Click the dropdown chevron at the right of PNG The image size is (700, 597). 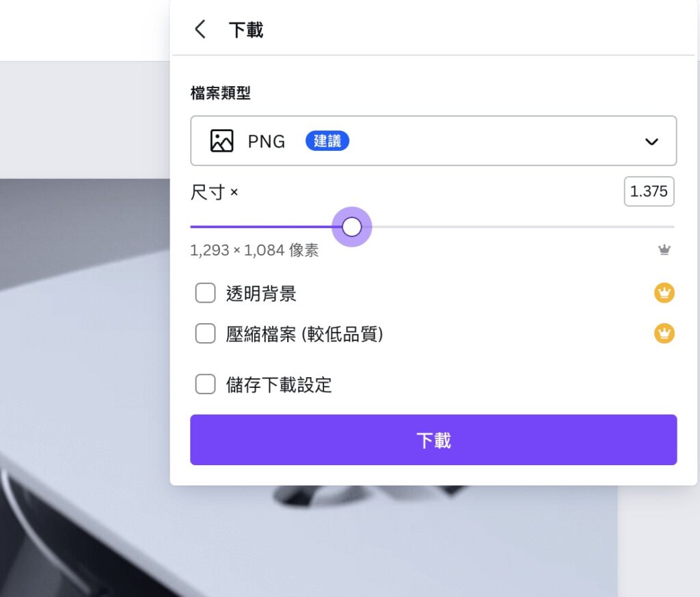pos(651,142)
